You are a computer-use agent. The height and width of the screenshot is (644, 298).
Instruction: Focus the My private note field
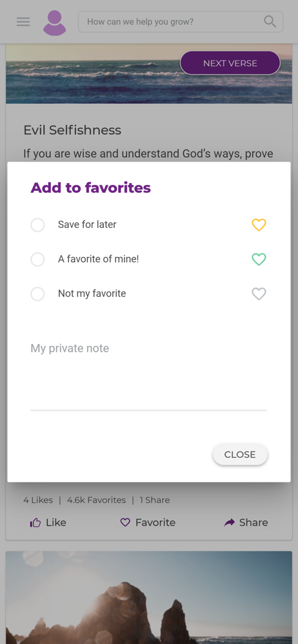pos(148,374)
